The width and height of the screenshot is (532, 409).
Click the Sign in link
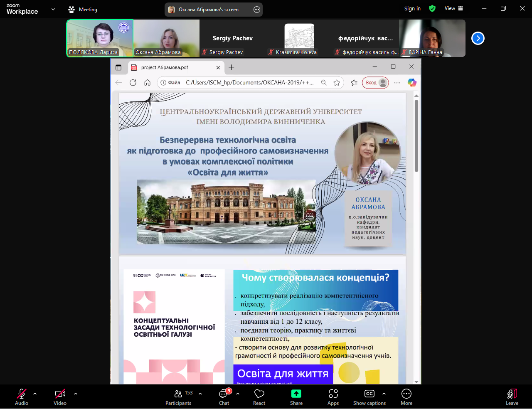click(412, 8)
